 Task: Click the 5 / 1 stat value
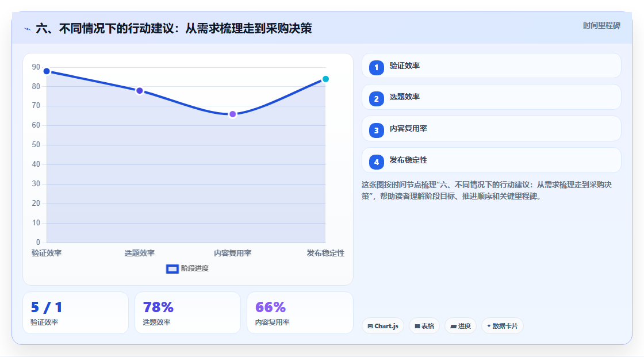(47, 307)
